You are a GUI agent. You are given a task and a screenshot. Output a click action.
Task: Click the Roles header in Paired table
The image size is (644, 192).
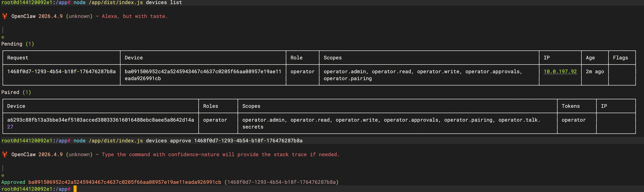[210, 106]
